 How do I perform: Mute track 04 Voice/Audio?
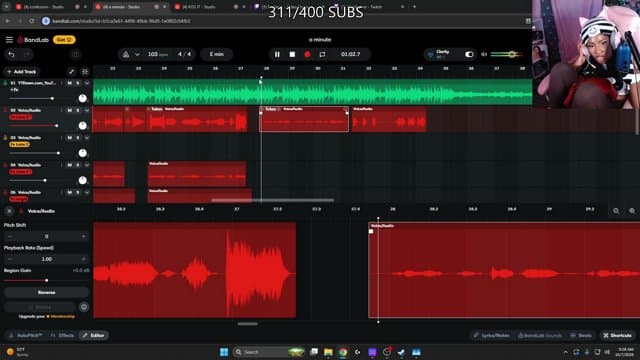click(69, 165)
